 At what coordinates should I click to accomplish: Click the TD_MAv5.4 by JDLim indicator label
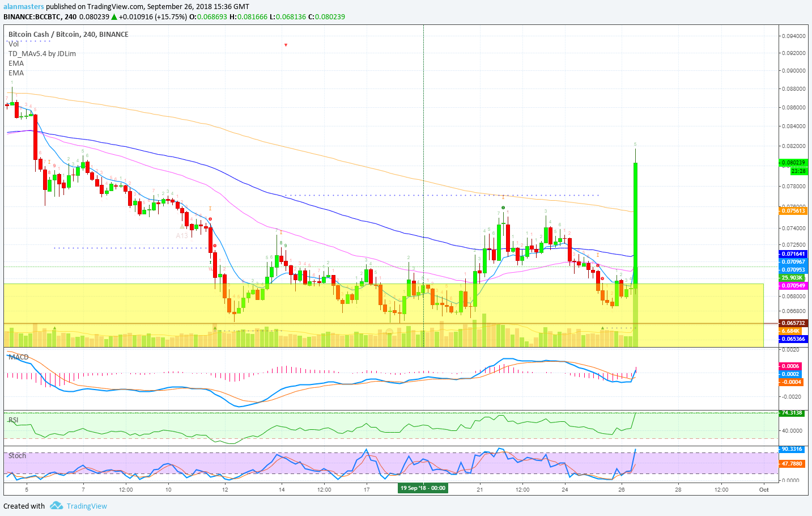point(42,53)
